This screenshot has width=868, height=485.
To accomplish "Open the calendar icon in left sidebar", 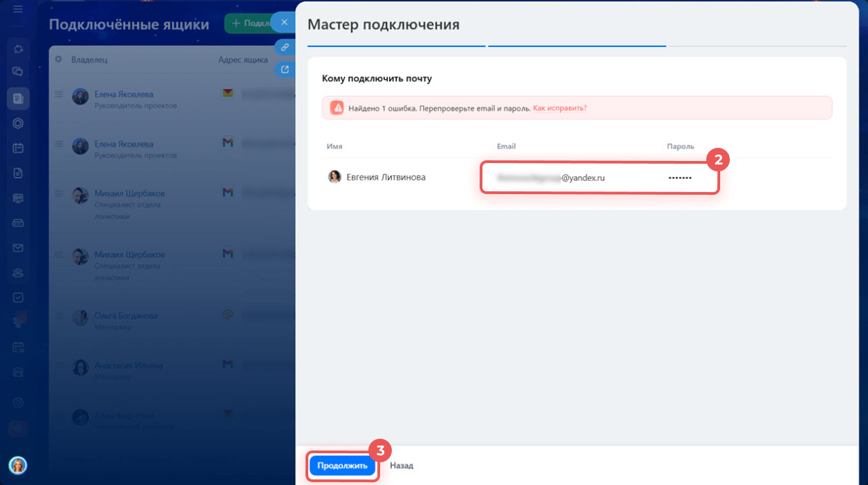I will 18,148.
